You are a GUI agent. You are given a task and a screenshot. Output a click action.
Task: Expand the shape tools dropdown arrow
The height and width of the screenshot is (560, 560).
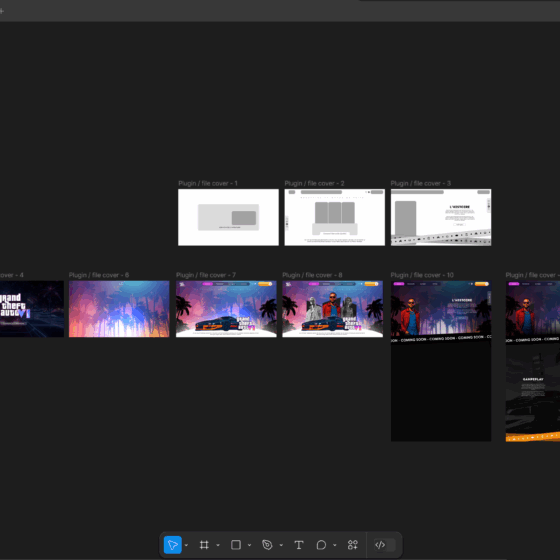point(249,545)
